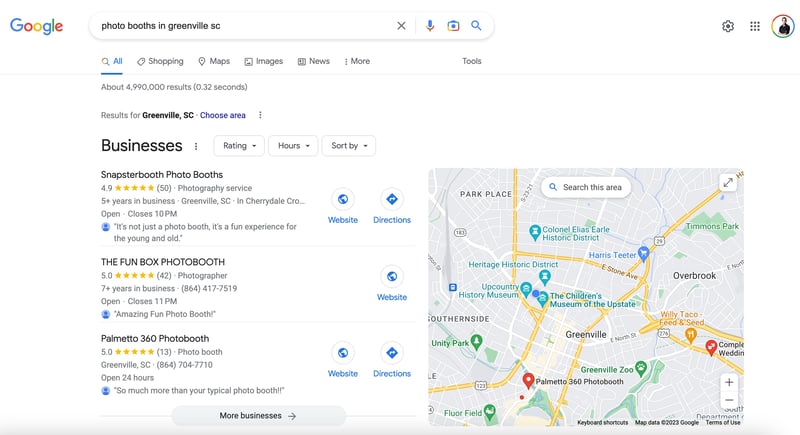The image size is (800, 435).
Task: Open THE FUN BOX PHOTOBOOTH Website icon
Action: pyautogui.click(x=392, y=276)
